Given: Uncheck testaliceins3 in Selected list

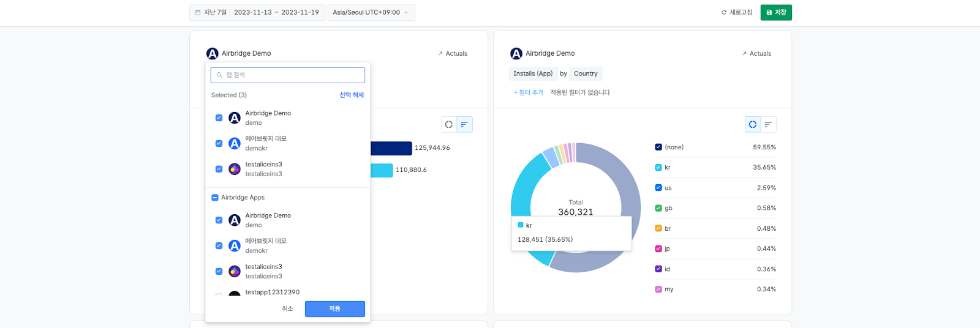Looking at the screenshot, I should [x=219, y=170].
